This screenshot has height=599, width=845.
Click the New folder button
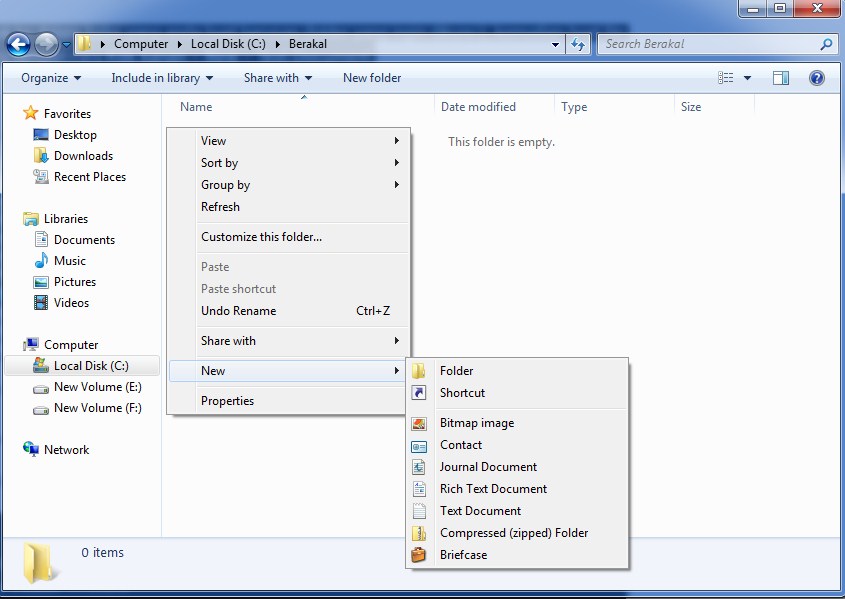(371, 77)
